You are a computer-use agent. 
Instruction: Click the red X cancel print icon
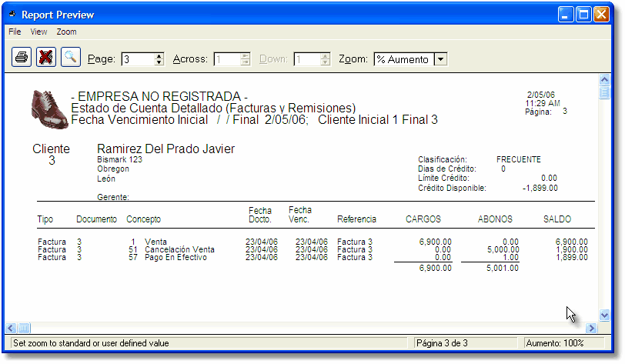(x=46, y=57)
